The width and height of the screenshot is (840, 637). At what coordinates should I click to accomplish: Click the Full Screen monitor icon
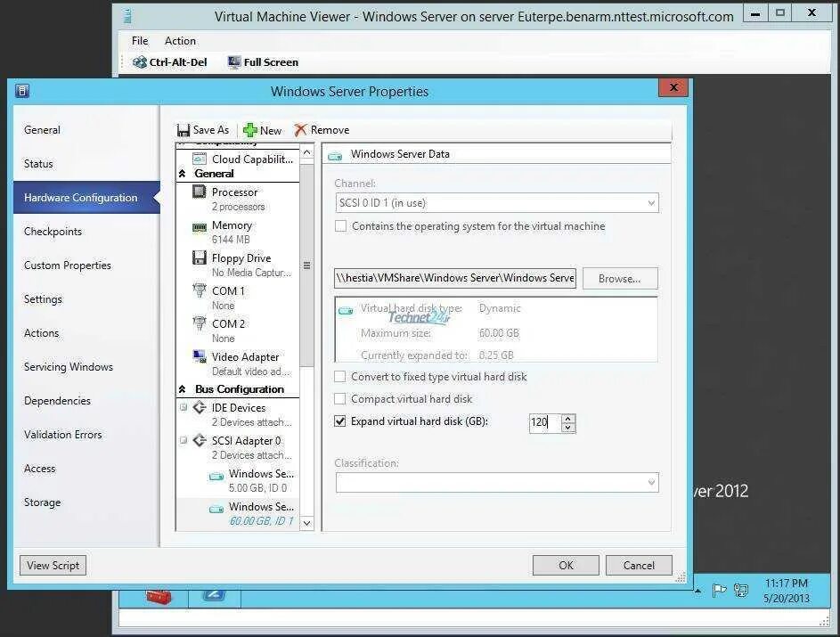click(233, 62)
